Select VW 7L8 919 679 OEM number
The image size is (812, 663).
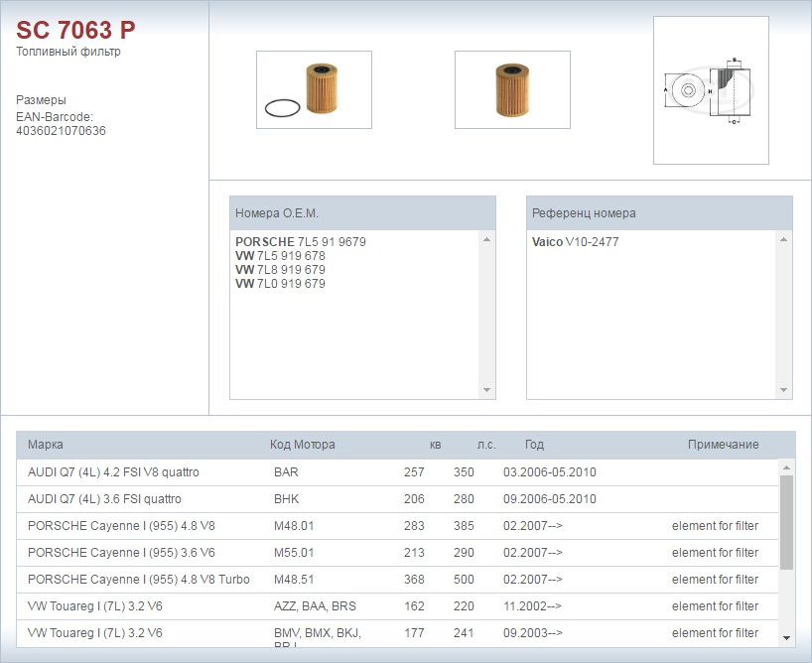tap(288, 269)
